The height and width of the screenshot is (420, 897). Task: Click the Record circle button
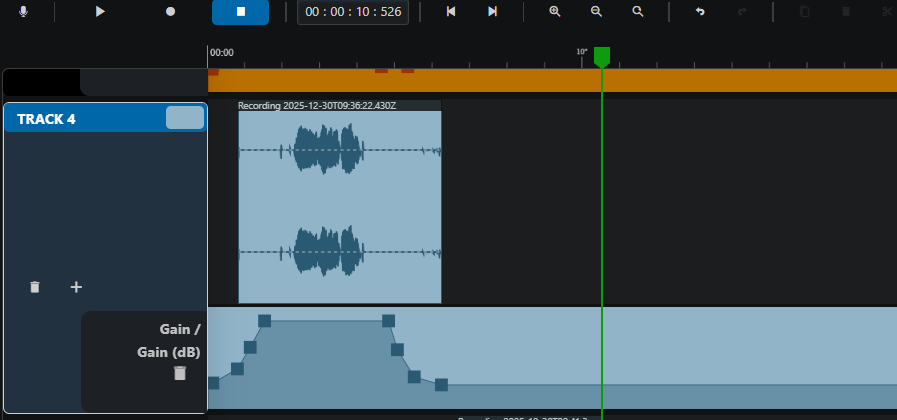[170, 11]
